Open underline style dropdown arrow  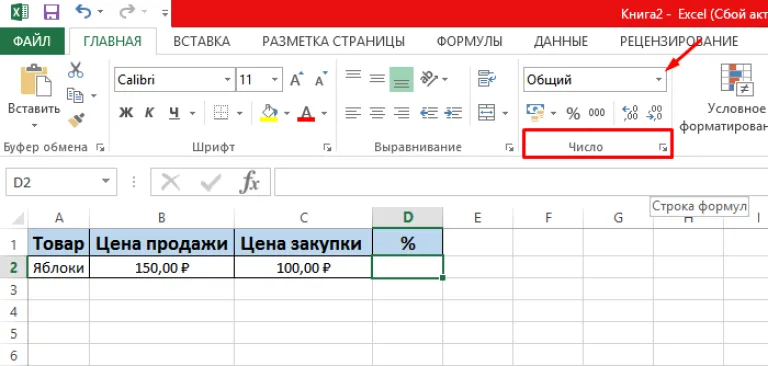point(192,114)
